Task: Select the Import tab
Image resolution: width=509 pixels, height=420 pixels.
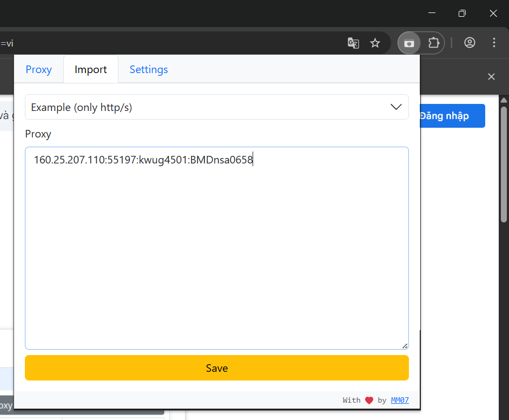Action: point(90,69)
